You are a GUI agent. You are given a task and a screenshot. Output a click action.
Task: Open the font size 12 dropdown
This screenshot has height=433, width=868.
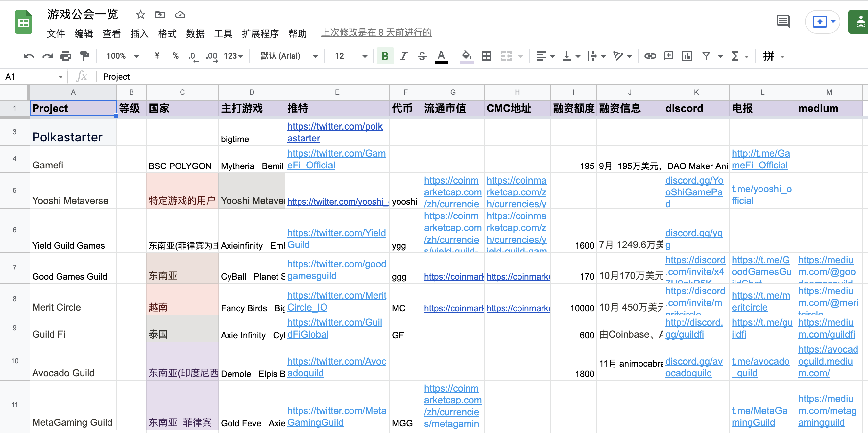(350, 56)
